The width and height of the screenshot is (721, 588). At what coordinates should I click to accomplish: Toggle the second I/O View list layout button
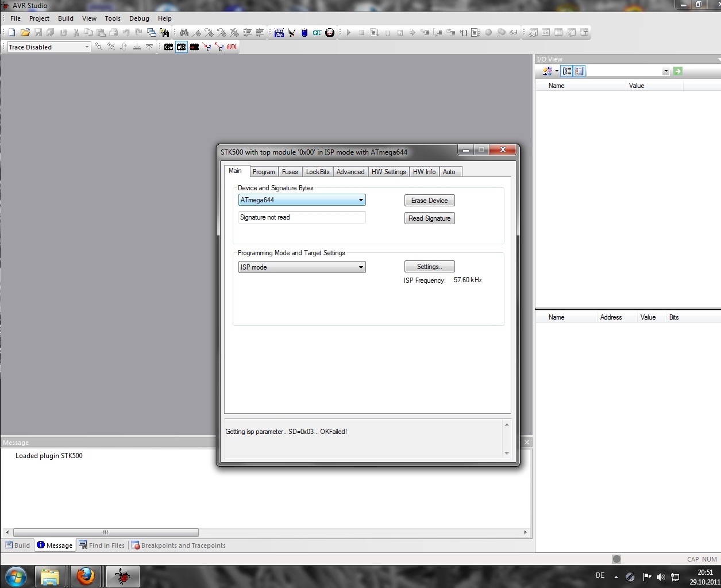pyautogui.click(x=579, y=71)
